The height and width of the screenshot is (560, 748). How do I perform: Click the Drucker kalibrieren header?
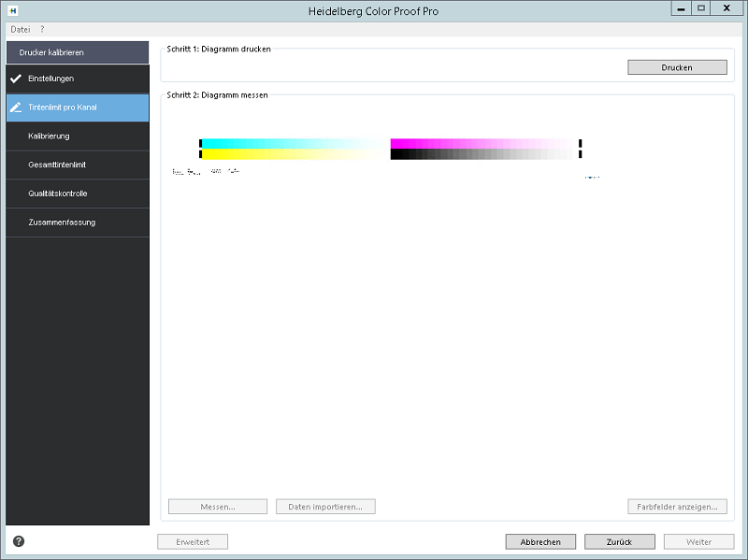point(78,52)
